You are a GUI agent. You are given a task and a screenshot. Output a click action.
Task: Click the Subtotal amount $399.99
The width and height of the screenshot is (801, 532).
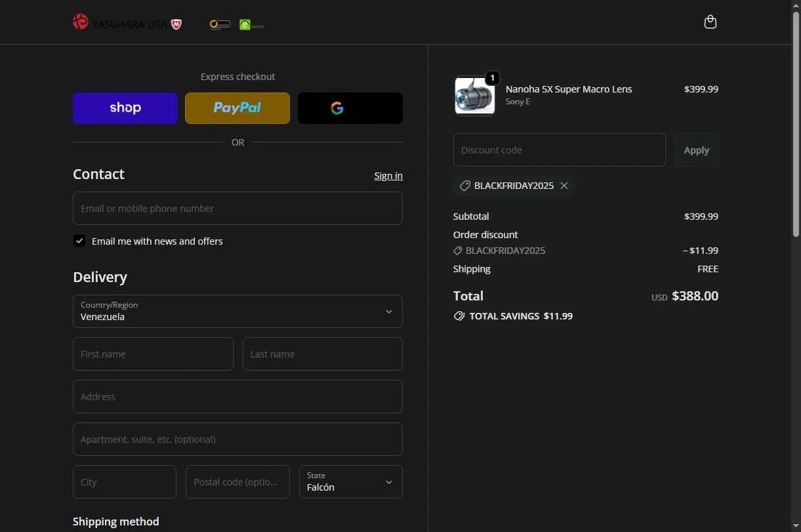701,216
